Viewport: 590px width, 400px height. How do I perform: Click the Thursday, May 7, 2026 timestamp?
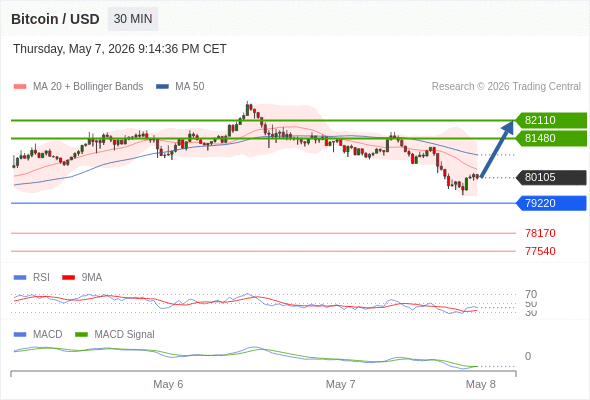(120, 49)
